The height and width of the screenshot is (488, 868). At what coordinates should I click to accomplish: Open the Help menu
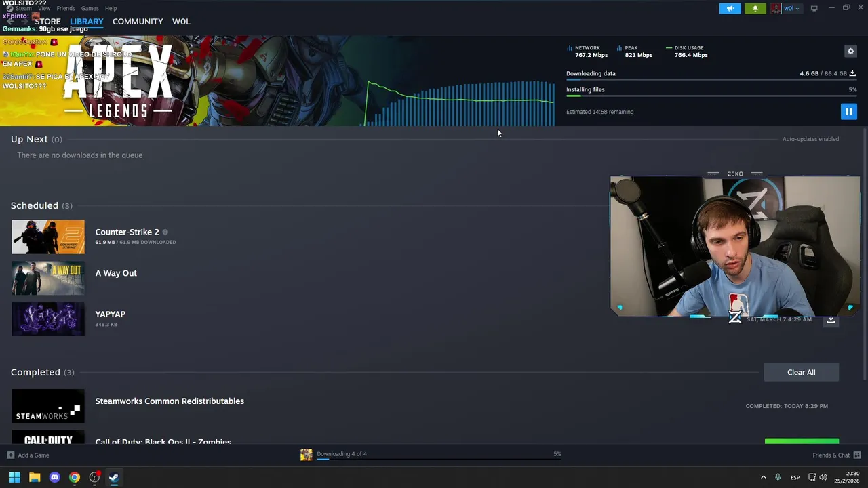[111, 8]
